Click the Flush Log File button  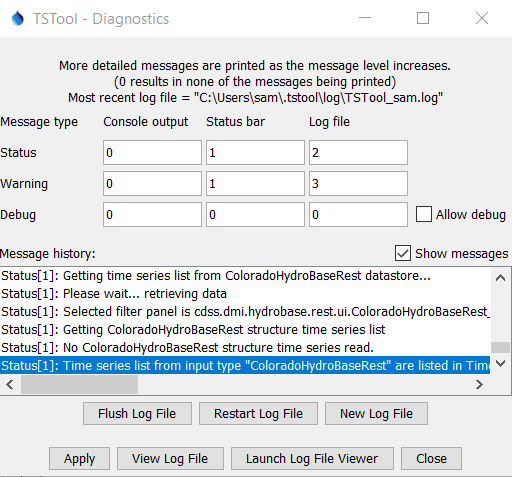pyautogui.click(x=137, y=414)
